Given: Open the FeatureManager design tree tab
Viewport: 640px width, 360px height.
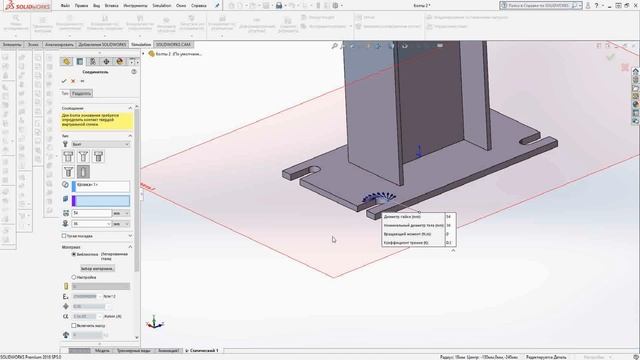Looking at the screenshot, I should 67,62.
